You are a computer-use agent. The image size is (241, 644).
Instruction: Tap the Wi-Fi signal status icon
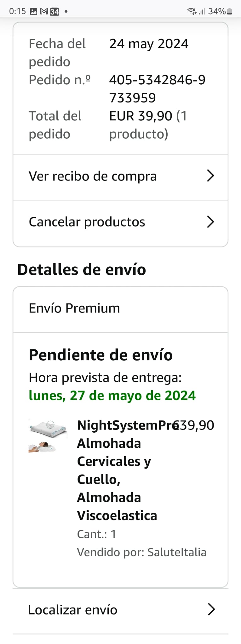(x=192, y=12)
